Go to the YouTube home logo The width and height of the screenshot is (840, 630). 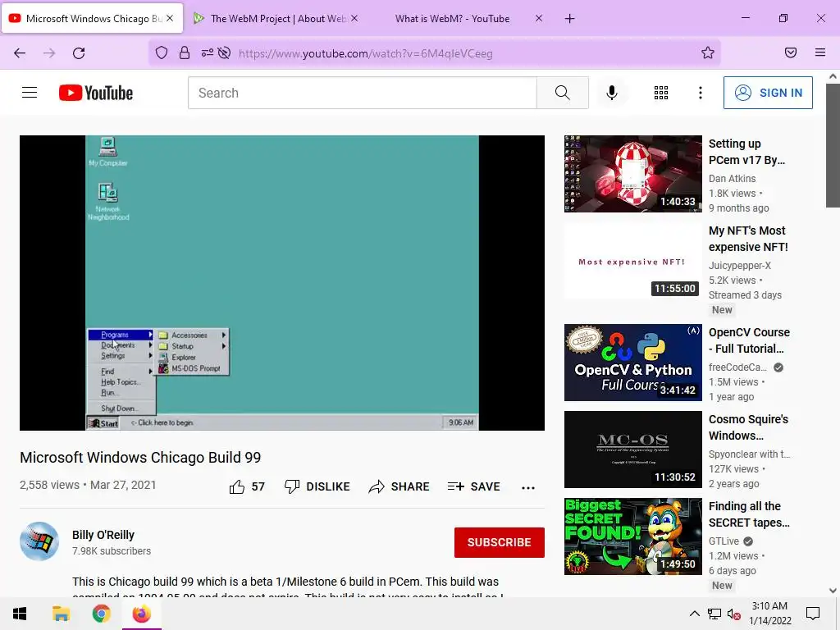pyautogui.click(x=96, y=93)
